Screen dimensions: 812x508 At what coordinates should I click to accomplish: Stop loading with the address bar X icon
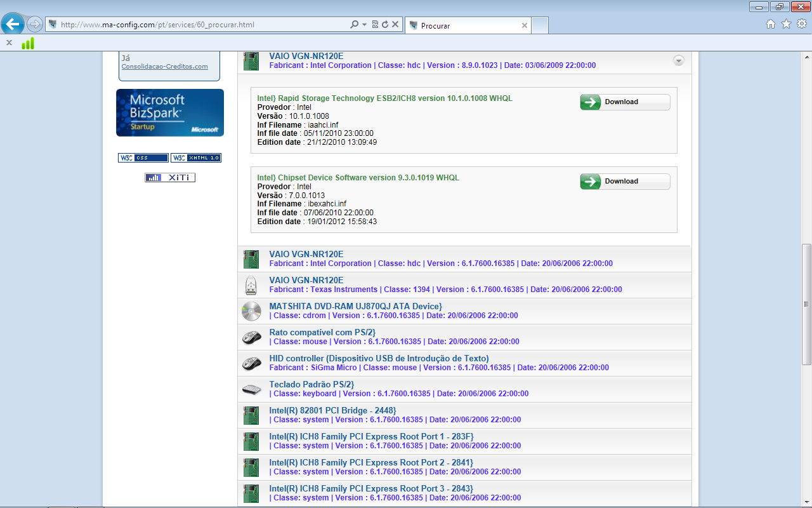(395, 25)
